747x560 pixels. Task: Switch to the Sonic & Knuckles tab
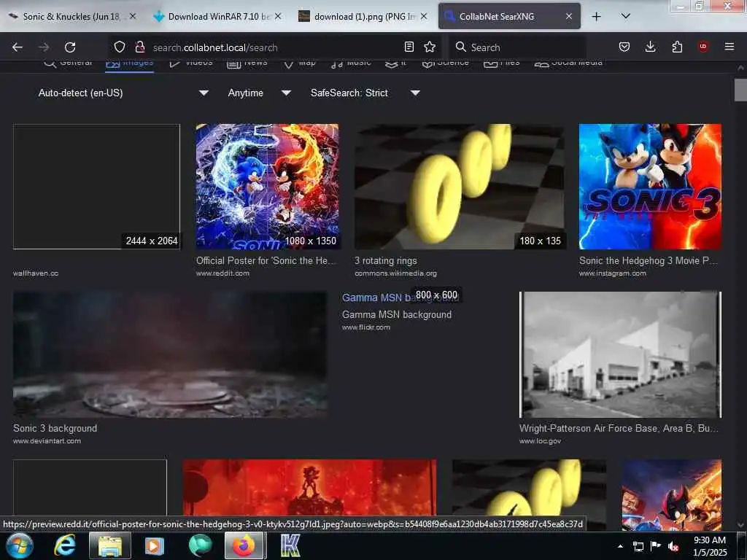tap(71, 16)
